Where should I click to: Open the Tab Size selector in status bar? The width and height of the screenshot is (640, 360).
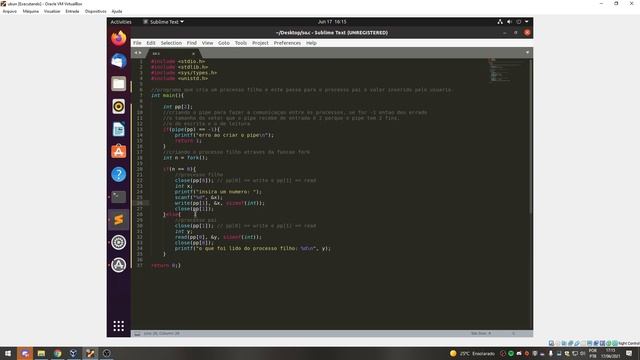coord(481,333)
